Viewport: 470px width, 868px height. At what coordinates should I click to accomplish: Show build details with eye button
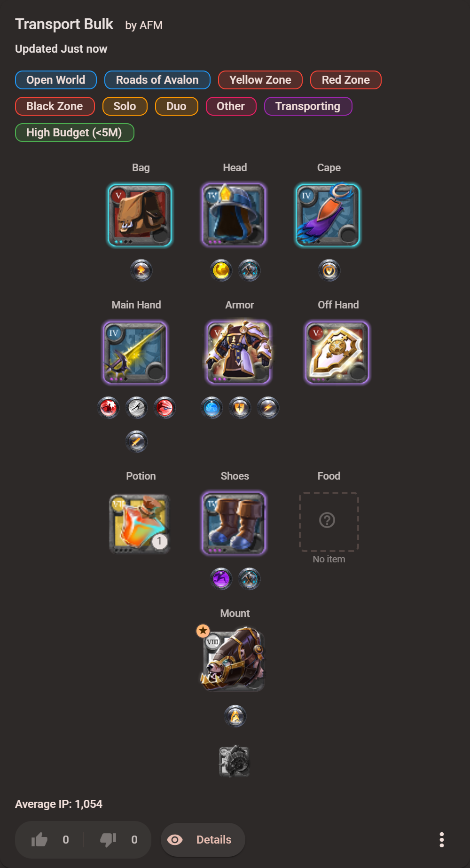coord(203,840)
